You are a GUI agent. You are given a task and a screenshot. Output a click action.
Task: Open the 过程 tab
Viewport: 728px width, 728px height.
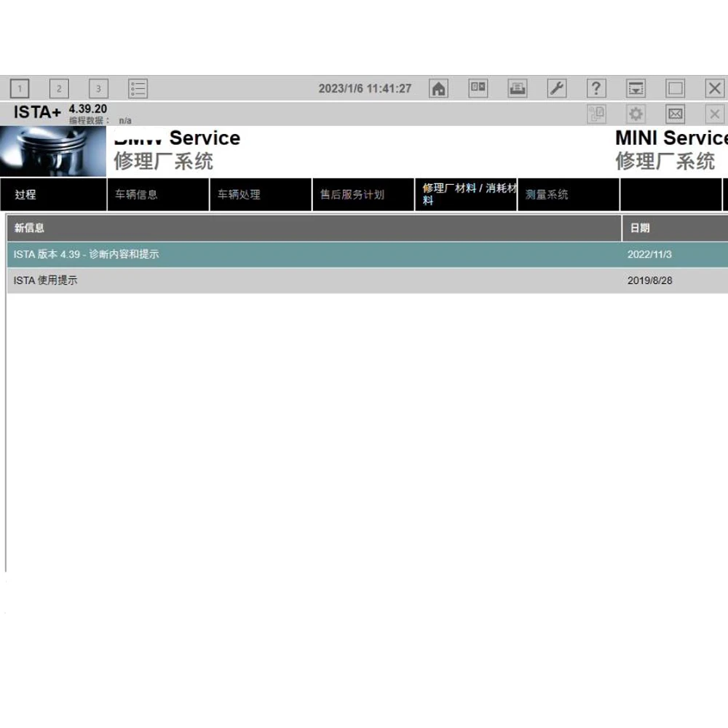[x=53, y=194]
